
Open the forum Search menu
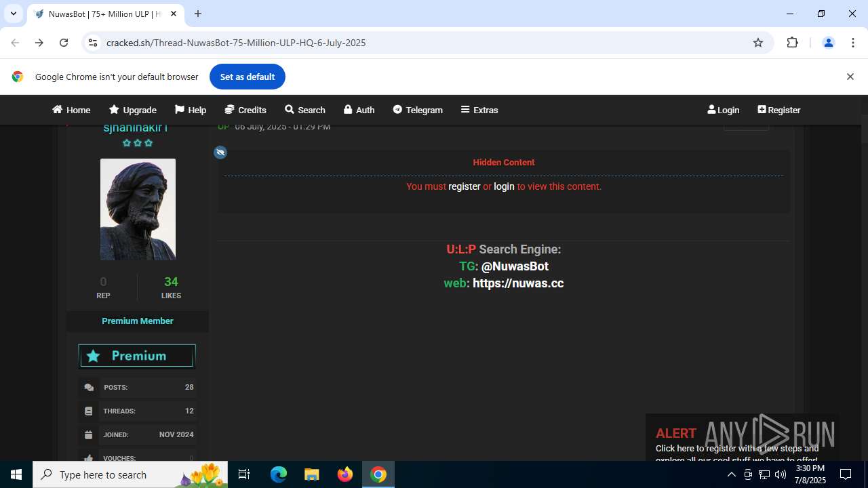(305, 110)
